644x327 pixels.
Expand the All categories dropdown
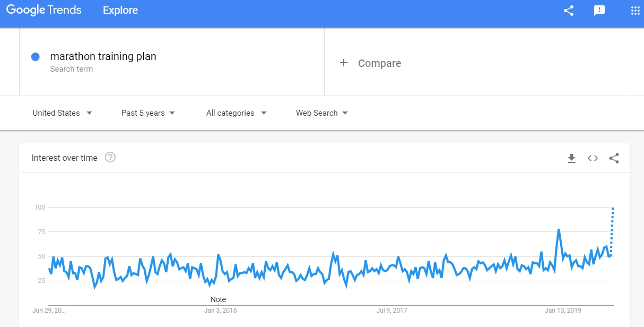pos(236,113)
